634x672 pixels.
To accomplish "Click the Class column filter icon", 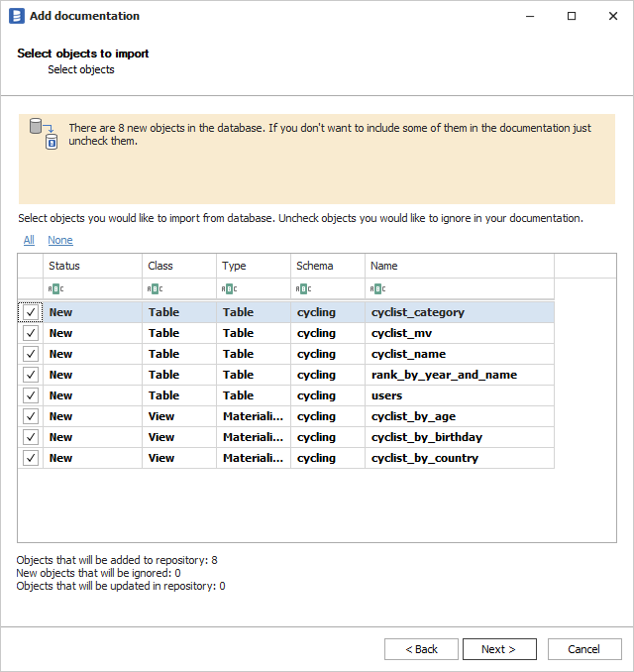I will [x=154, y=288].
